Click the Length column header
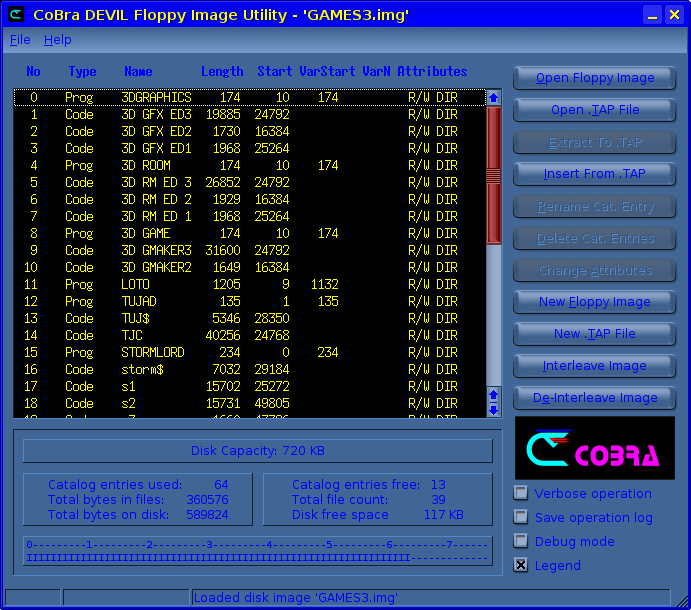 pyautogui.click(x=221, y=72)
